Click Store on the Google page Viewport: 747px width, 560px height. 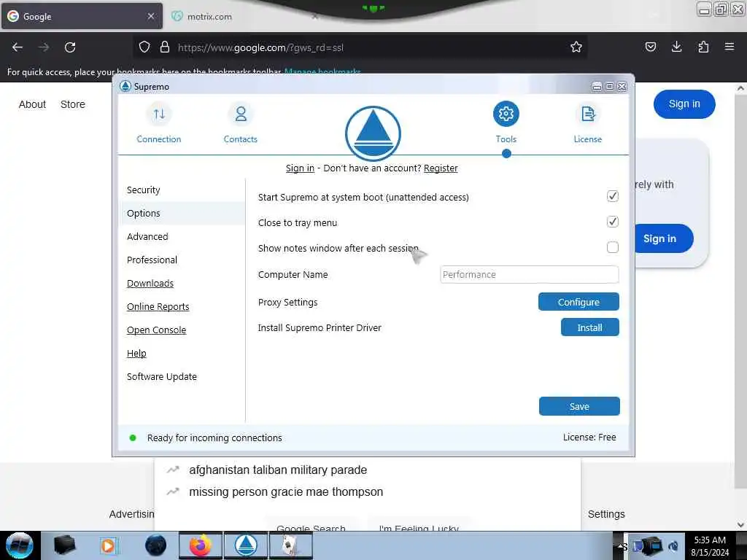point(72,104)
